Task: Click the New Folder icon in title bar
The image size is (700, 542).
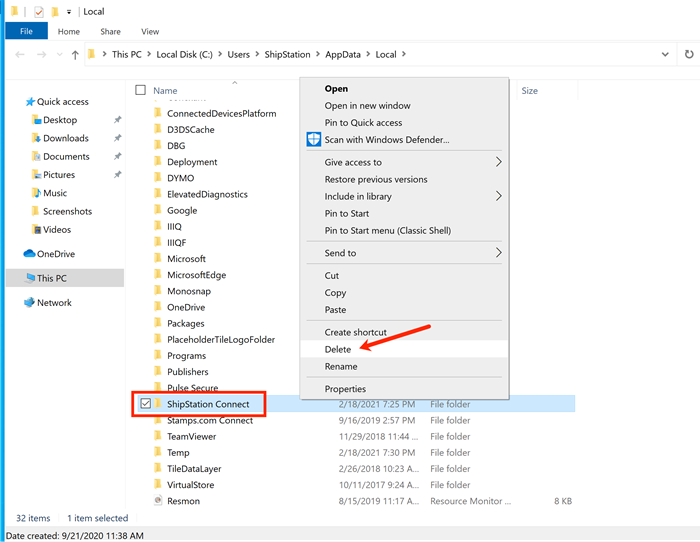Action: 55,12
